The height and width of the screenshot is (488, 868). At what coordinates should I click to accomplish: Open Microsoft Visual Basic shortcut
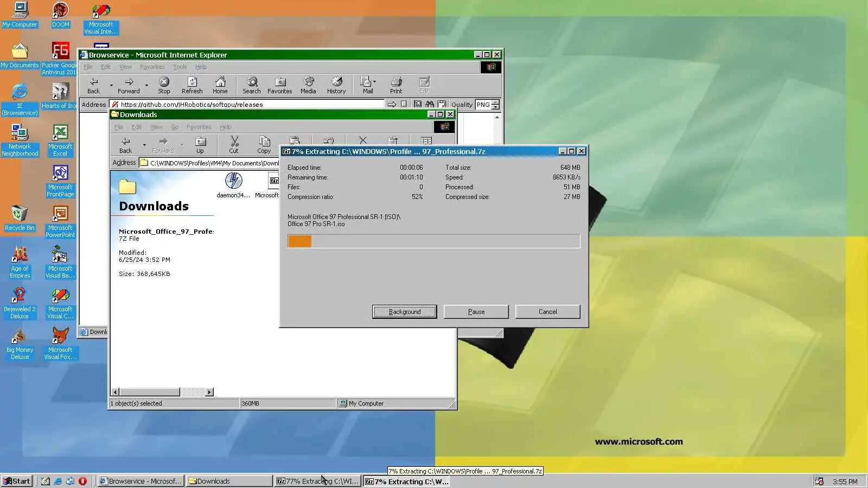click(x=60, y=262)
